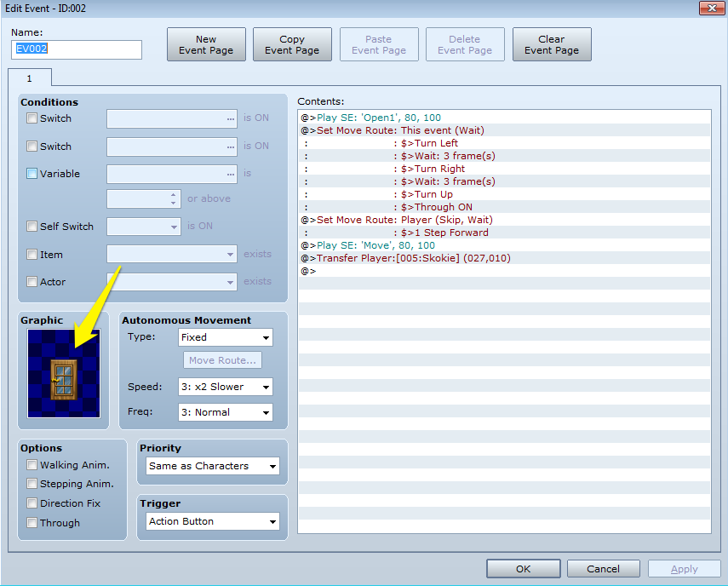Enable the first Switch condition checkbox
The width and height of the screenshot is (728, 586).
(32, 118)
